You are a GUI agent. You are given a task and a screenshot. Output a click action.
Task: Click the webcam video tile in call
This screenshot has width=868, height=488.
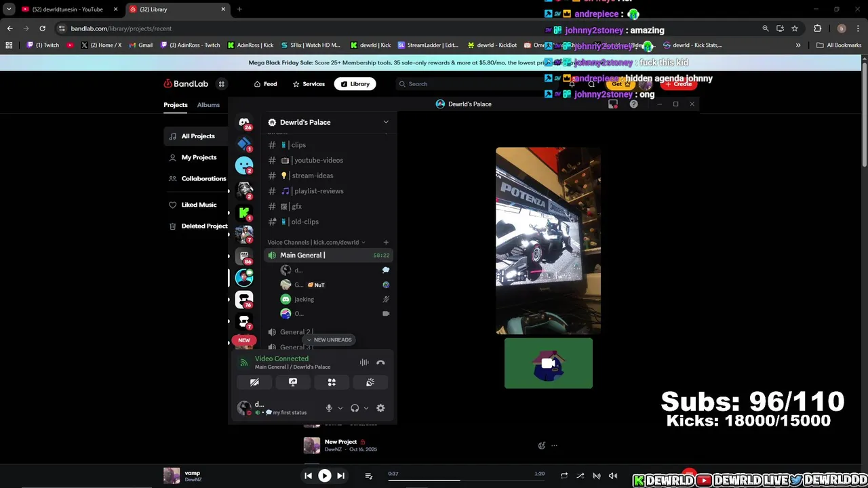(x=548, y=241)
